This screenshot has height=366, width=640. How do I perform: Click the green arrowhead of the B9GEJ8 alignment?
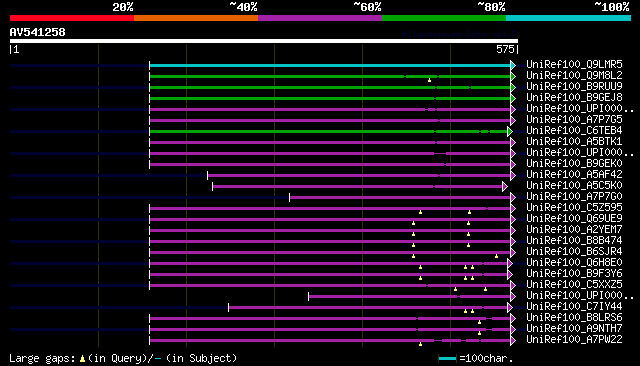513,98
